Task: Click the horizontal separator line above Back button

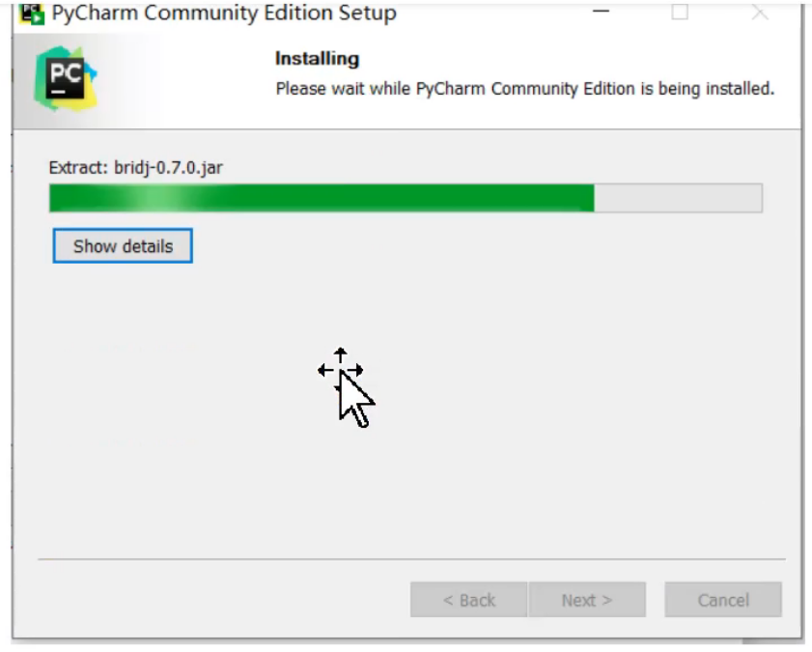Action: [411, 559]
